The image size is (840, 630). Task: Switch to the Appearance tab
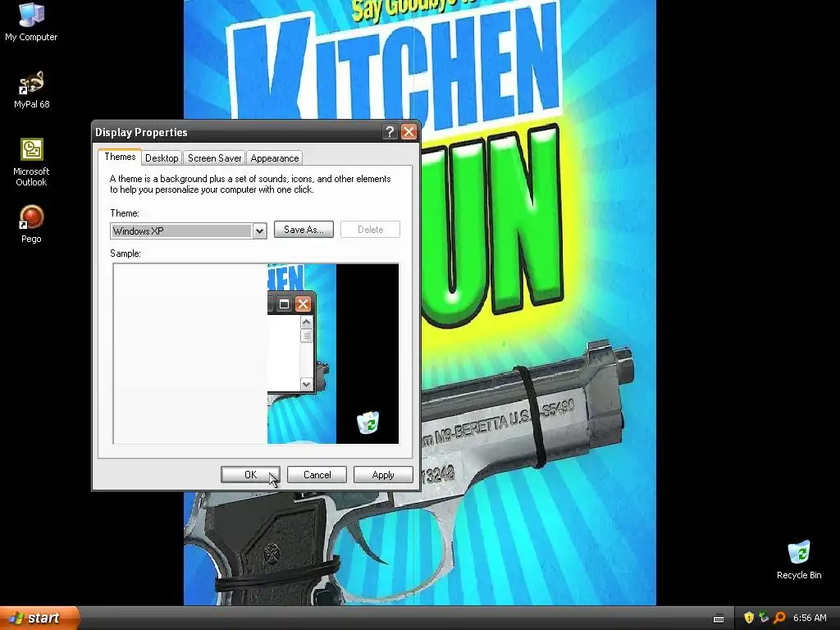[275, 158]
